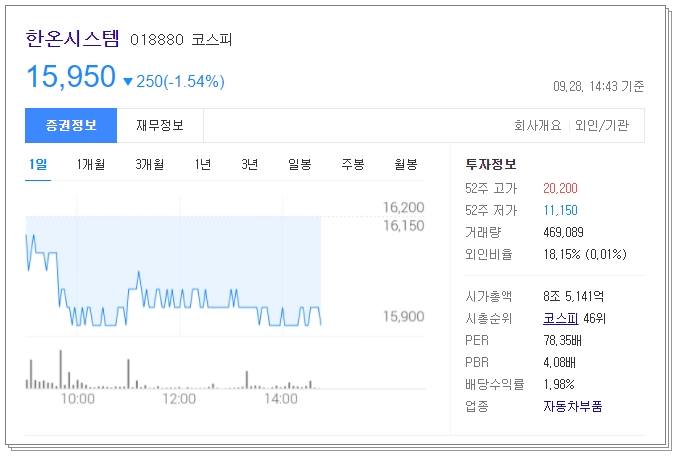Screen dimensions: 677x456
Task: Click the 코스피 market rank link
Action: click(560, 319)
